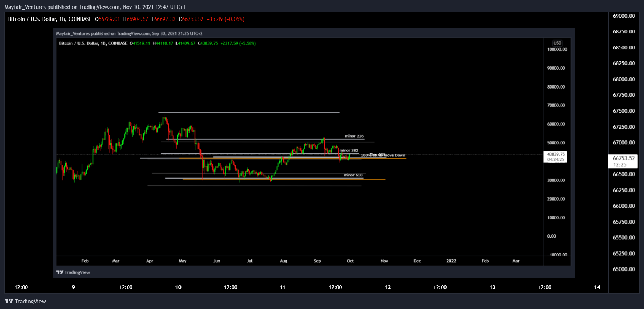Click day 14 on the time axis
644x309 pixels.
[x=597, y=287]
